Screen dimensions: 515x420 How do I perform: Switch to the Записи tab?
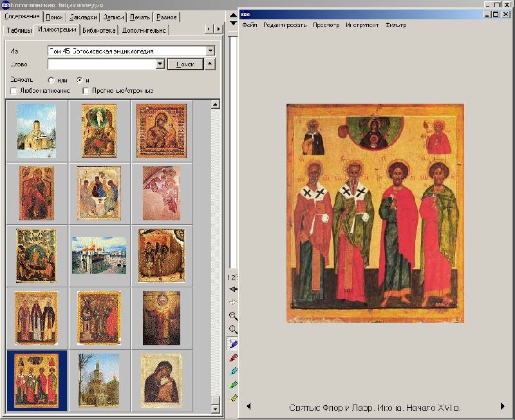pos(113,17)
